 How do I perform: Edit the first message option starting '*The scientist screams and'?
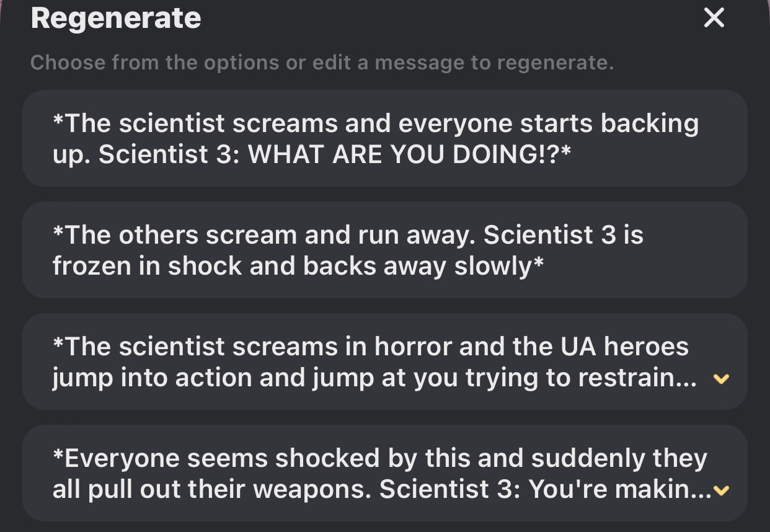pos(384,138)
